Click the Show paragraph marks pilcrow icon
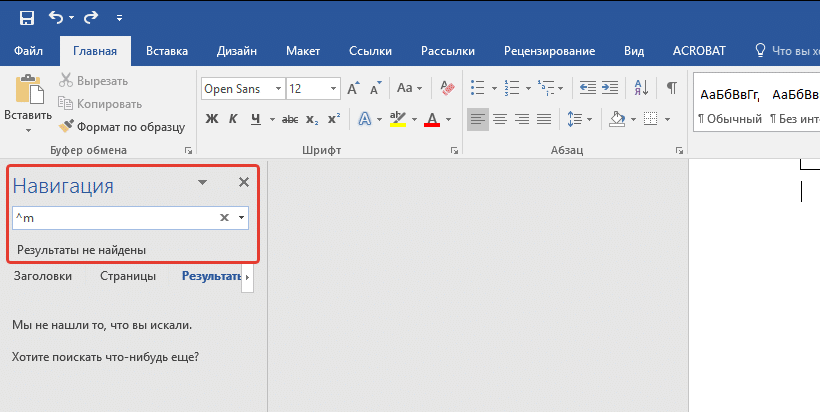The width and height of the screenshot is (820, 412). pos(672,89)
